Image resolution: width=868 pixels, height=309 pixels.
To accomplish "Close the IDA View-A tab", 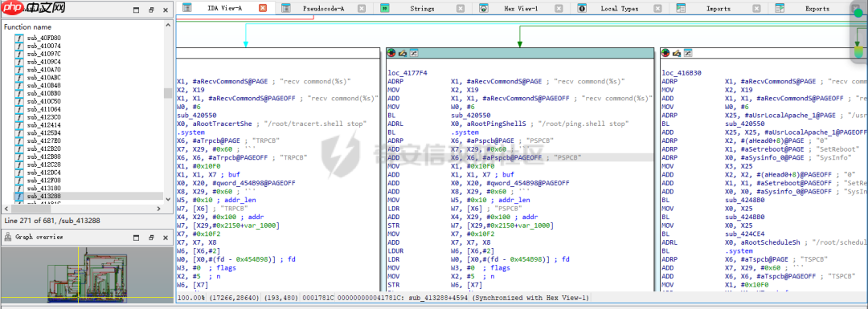I will click(263, 8).
